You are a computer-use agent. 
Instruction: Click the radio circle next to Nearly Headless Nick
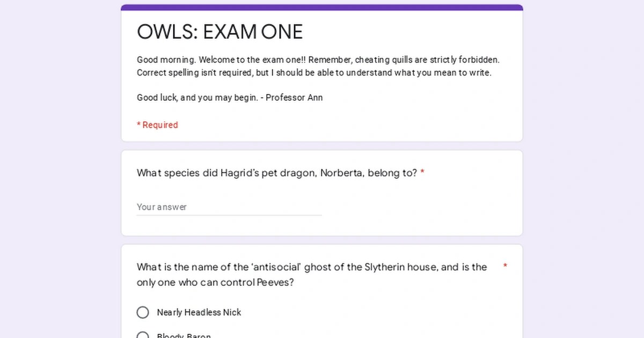coord(143,312)
